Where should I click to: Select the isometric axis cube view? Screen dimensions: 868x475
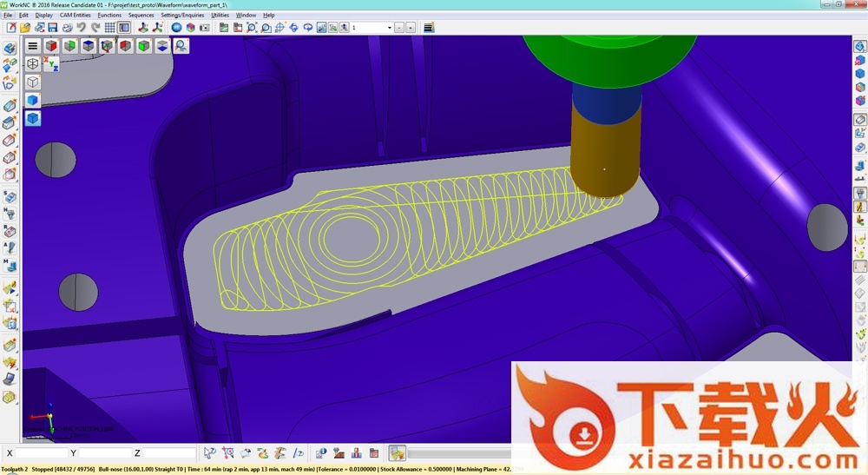pos(107,46)
